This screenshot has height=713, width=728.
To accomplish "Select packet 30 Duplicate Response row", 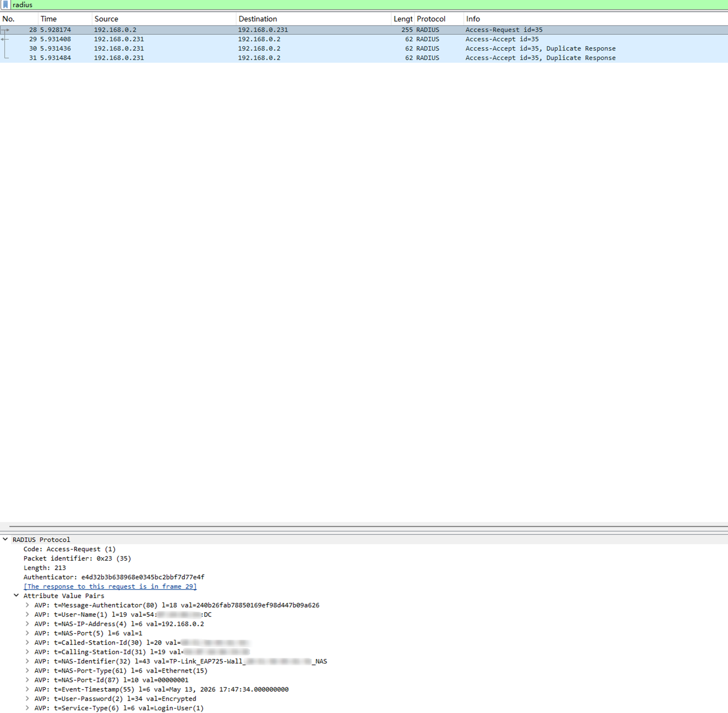I will [x=364, y=49].
